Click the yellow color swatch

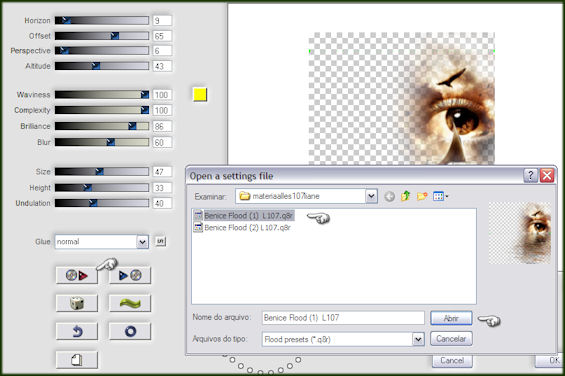[200, 94]
